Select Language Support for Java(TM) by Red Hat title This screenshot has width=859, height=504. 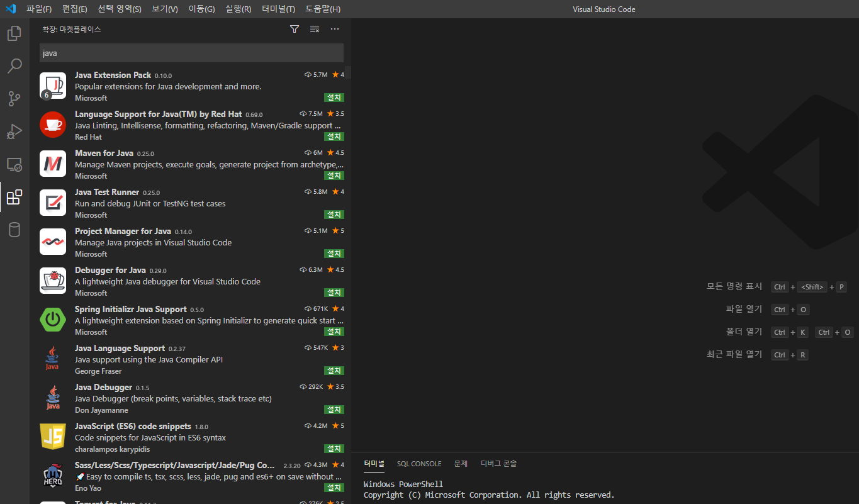click(x=158, y=114)
